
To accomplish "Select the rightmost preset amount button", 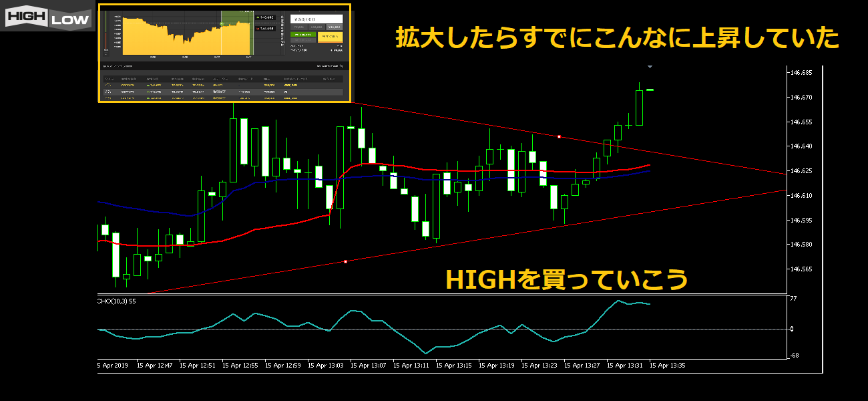I will [x=334, y=27].
